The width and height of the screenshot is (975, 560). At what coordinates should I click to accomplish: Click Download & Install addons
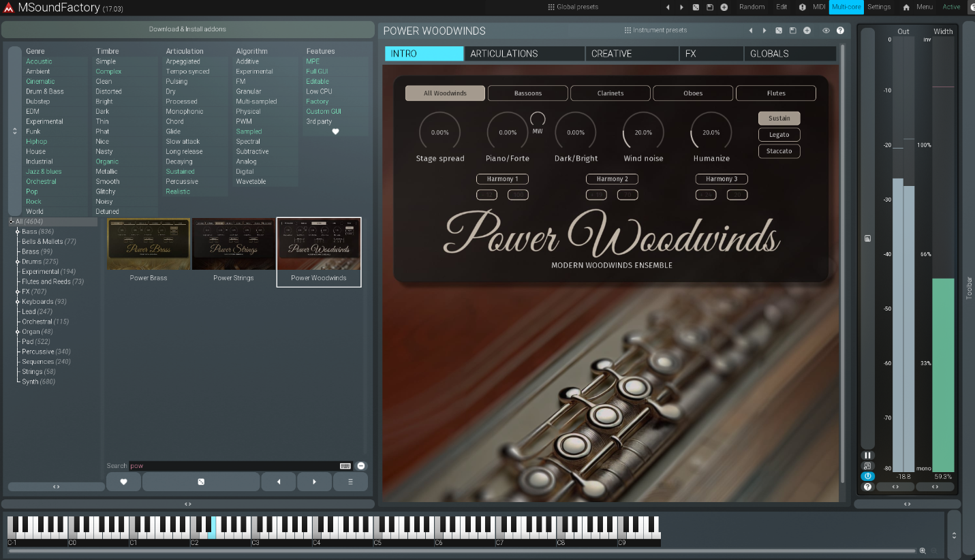[187, 29]
